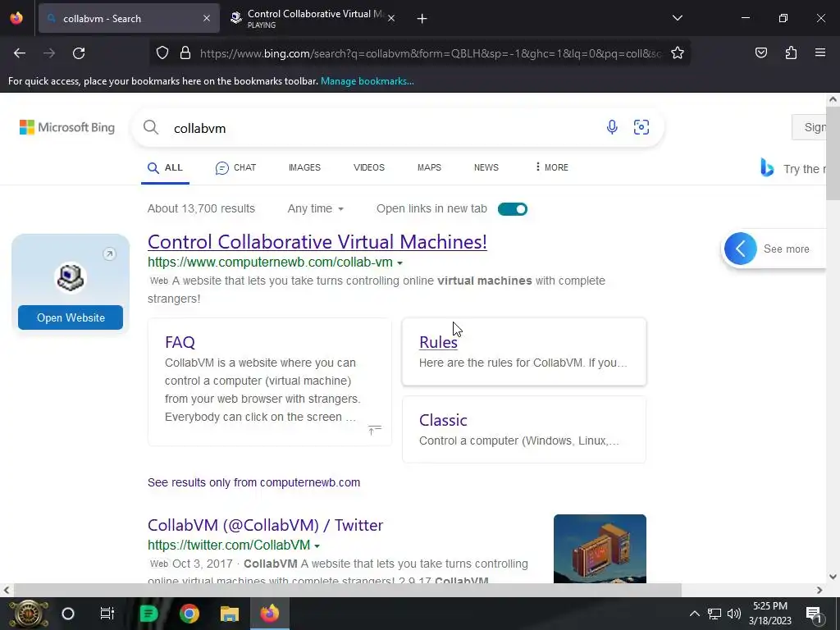Open the IMAGES results tab
This screenshot has width=840, height=630.
click(304, 167)
